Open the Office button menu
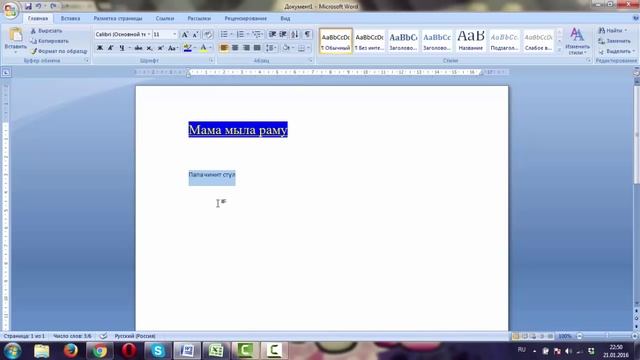 coord(11,10)
